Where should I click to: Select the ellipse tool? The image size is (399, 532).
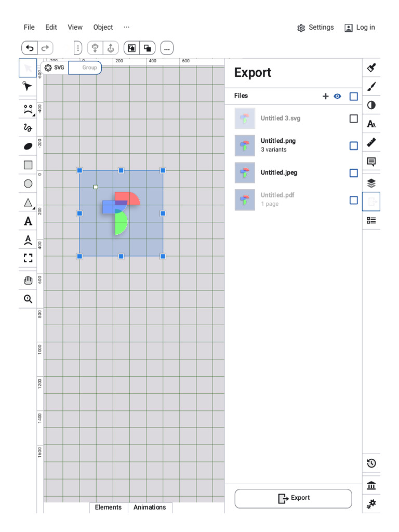(28, 183)
